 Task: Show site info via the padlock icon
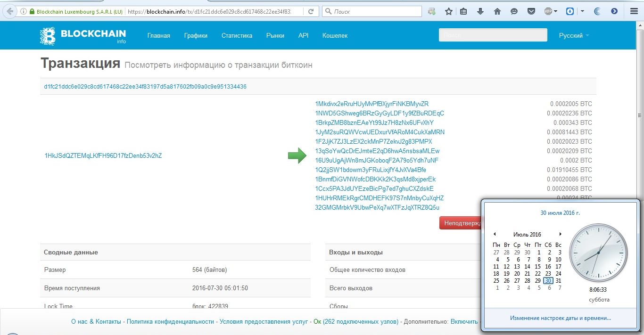click(x=32, y=11)
